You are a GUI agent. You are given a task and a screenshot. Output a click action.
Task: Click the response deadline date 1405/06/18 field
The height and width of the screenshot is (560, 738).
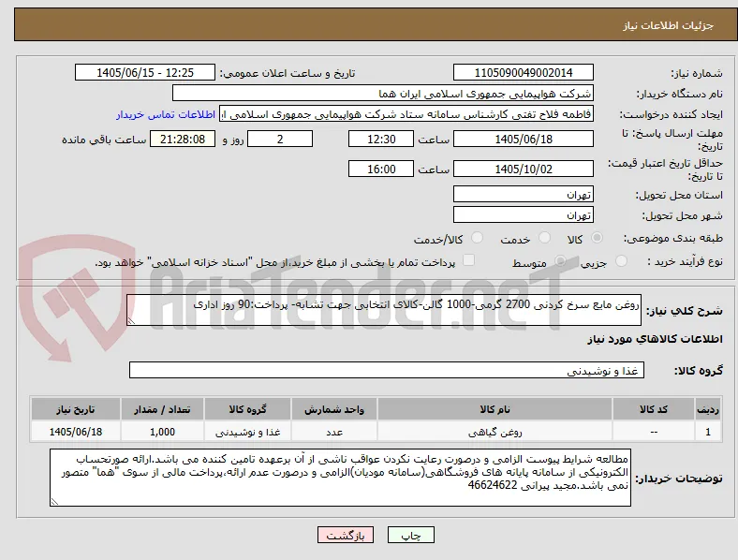click(523, 140)
